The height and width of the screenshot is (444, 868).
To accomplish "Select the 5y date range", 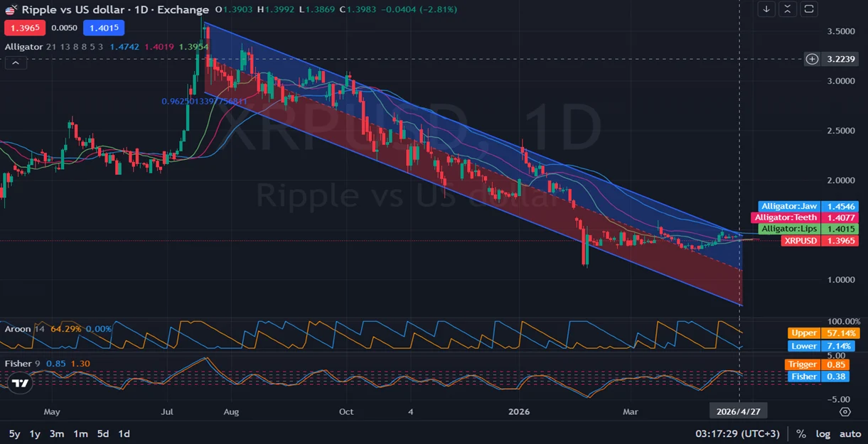I will pos(14,433).
